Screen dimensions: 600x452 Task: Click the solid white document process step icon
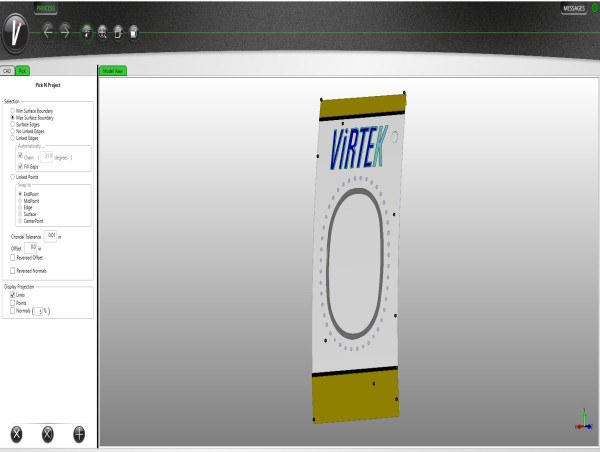(134, 33)
